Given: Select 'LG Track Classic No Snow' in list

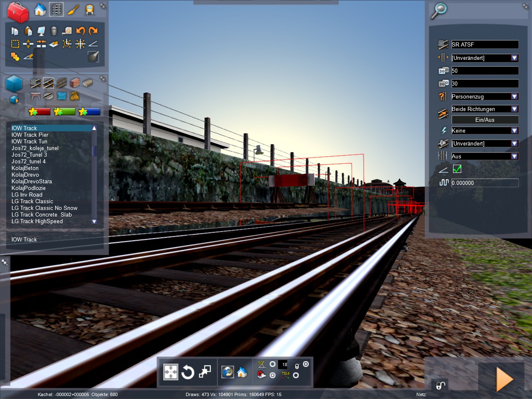Looking at the screenshot, I should click(x=44, y=208).
